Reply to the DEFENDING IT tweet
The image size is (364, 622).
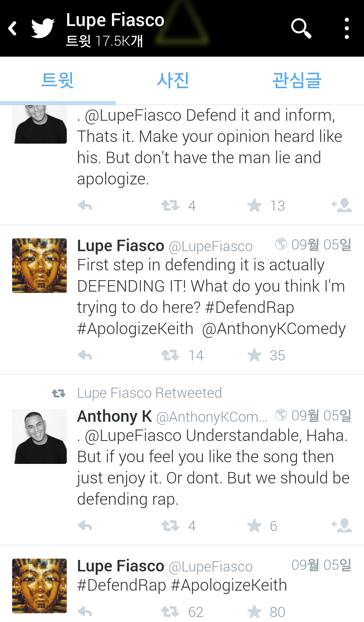point(85,355)
